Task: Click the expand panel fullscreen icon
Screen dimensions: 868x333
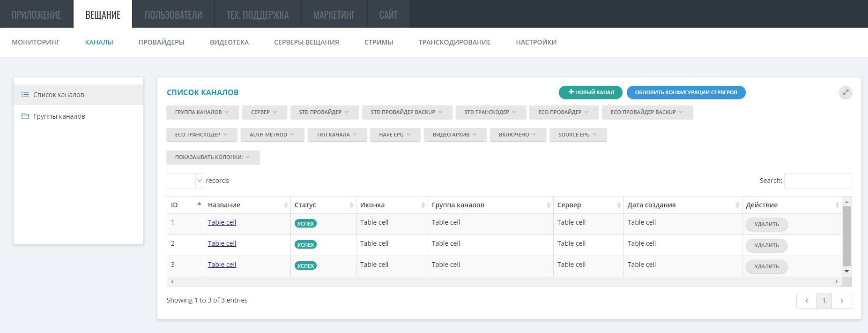Action: pyautogui.click(x=845, y=92)
